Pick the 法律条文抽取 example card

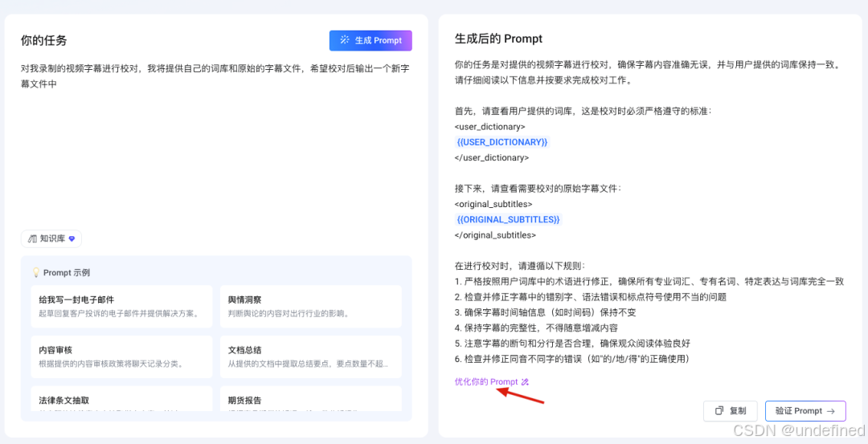pyautogui.click(x=122, y=399)
